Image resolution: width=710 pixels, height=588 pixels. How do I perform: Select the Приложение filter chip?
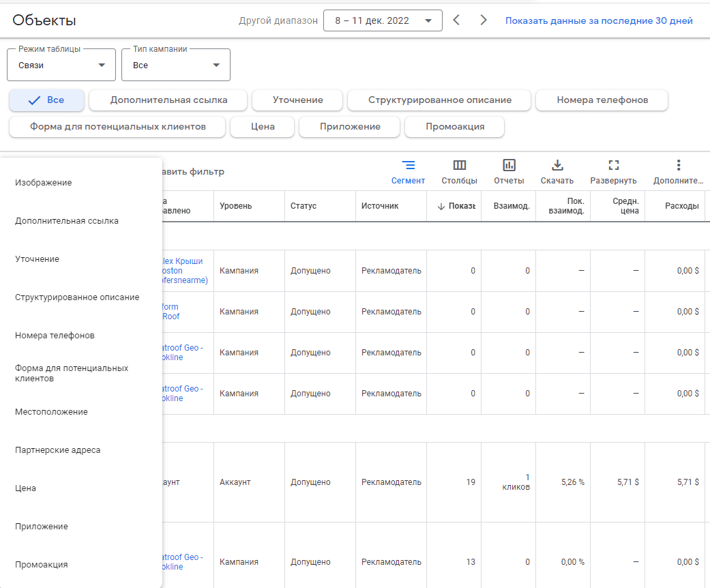pos(350,127)
